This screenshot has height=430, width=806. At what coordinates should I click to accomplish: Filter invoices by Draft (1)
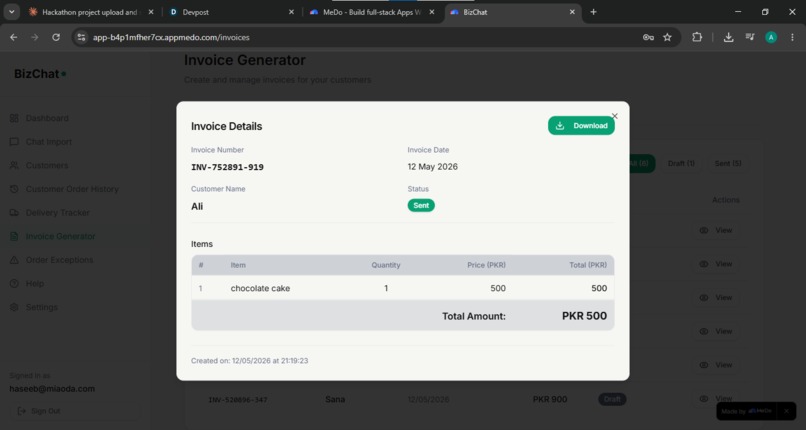[681, 163]
